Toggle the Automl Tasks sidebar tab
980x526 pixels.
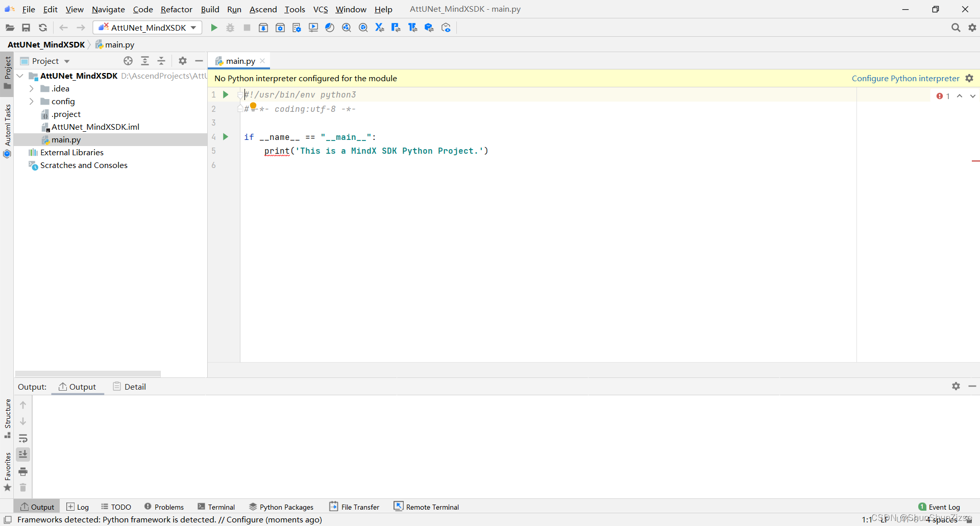click(7, 131)
